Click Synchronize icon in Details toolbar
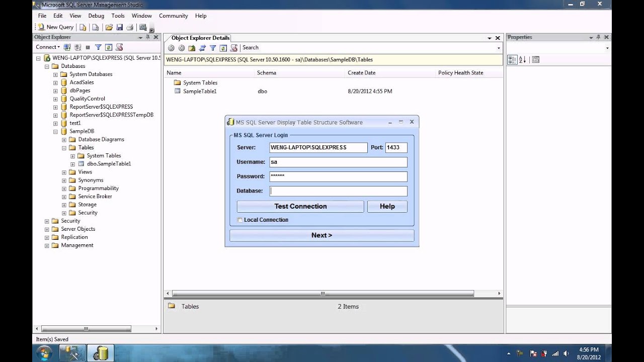 202,48
